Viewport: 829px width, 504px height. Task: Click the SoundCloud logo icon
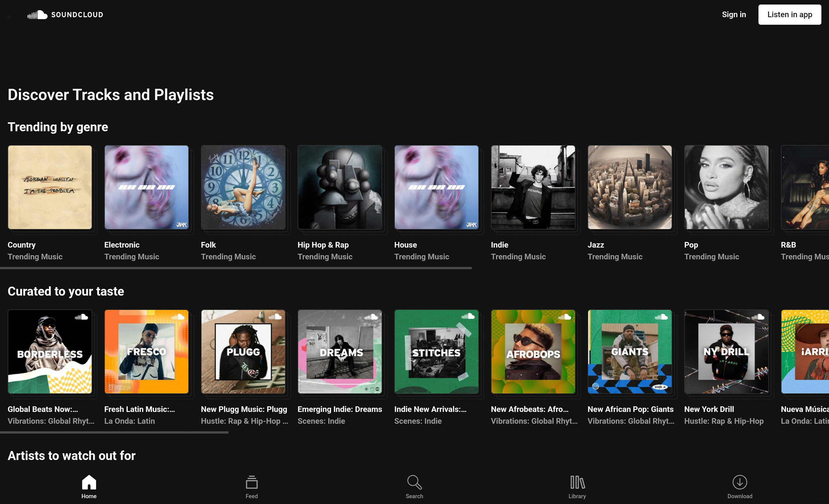point(37,15)
